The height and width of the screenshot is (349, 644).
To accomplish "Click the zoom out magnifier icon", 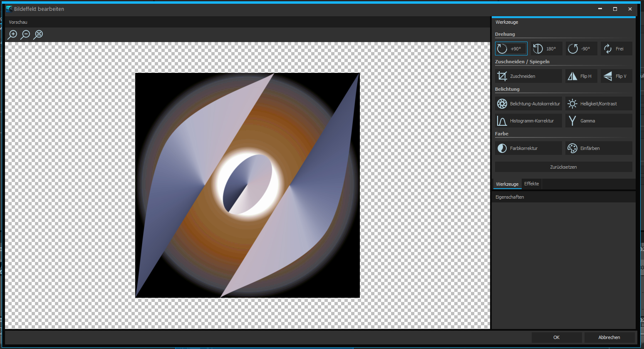I will pyautogui.click(x=25, y=35).
